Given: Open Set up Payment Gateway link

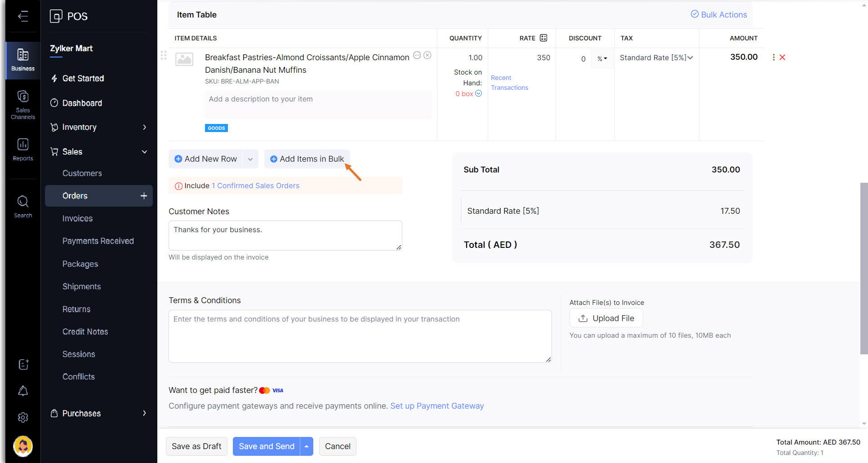Looking at the screenshot, I should (436, 406).
